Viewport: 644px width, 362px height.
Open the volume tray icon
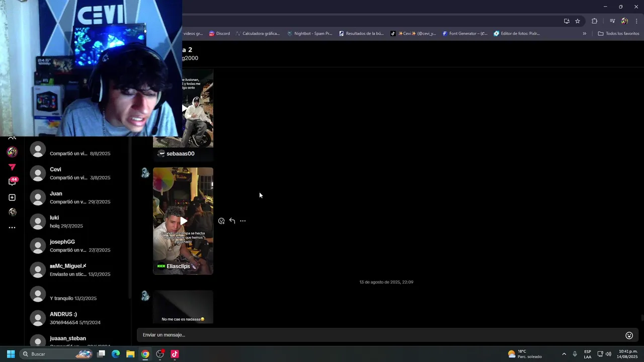(608, 354)
